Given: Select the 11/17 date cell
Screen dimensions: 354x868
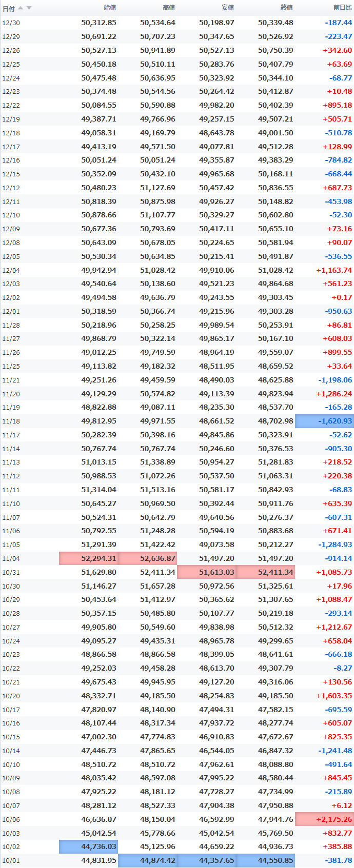Looking at the screenshot, I should pyautogui.click(x=11, y=435).
